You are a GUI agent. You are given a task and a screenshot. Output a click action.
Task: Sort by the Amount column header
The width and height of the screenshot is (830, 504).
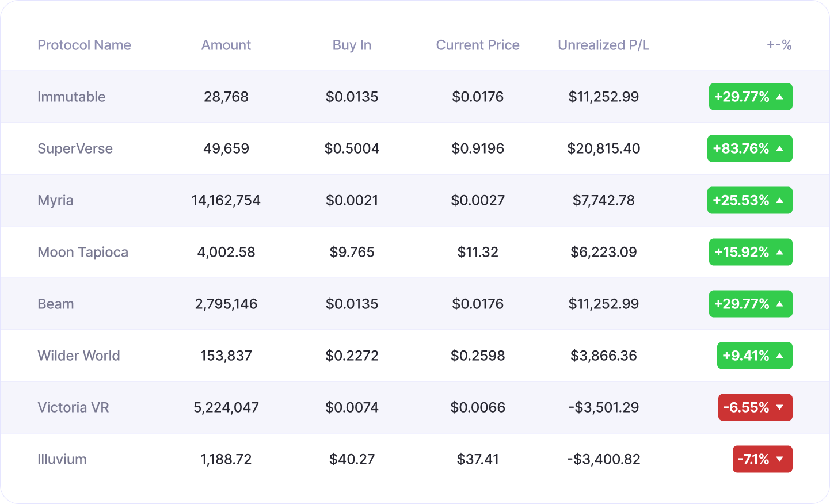(x=226, y=45)
